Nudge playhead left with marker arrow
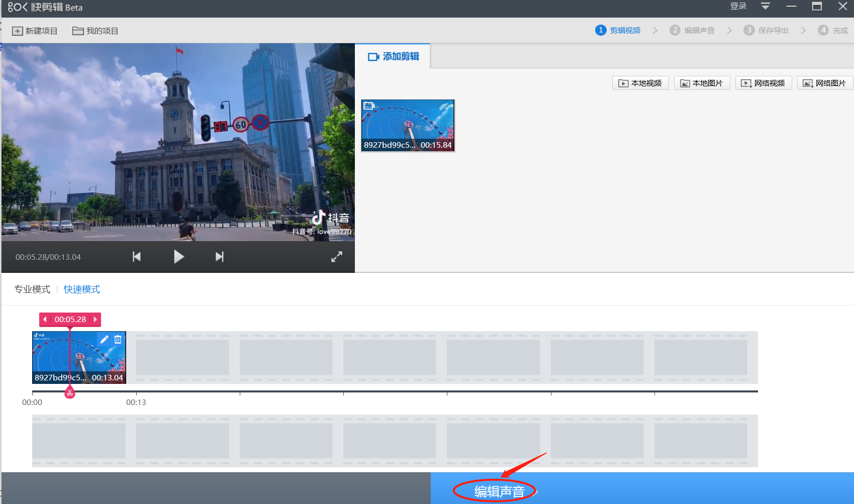This screenshot has height=504, width=854. pyautogui.click(x=45, y=320)
